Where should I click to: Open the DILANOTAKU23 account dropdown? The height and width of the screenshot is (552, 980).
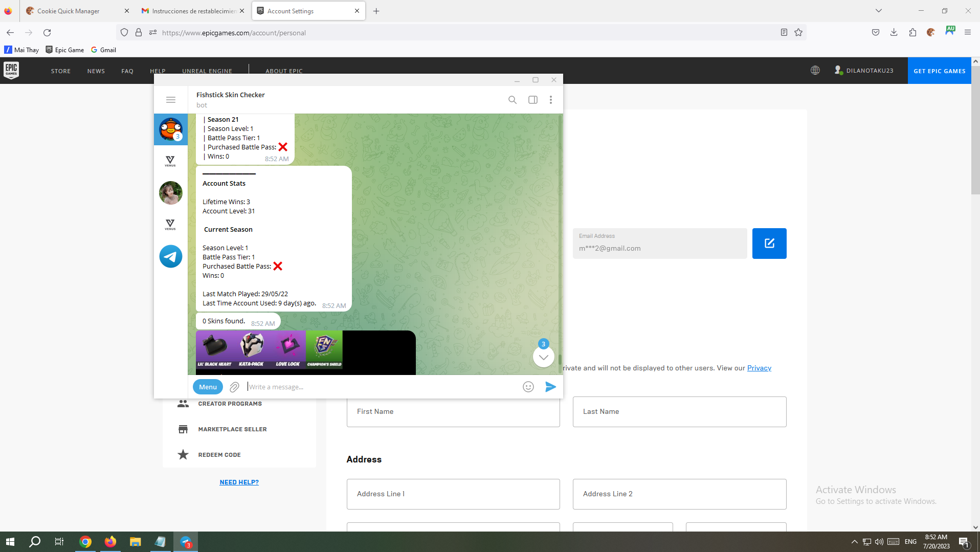coord(864,70)
